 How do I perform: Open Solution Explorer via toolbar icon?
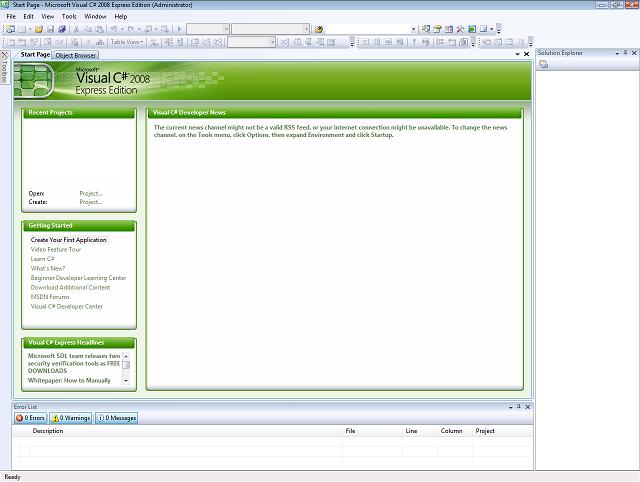(426, 29)
